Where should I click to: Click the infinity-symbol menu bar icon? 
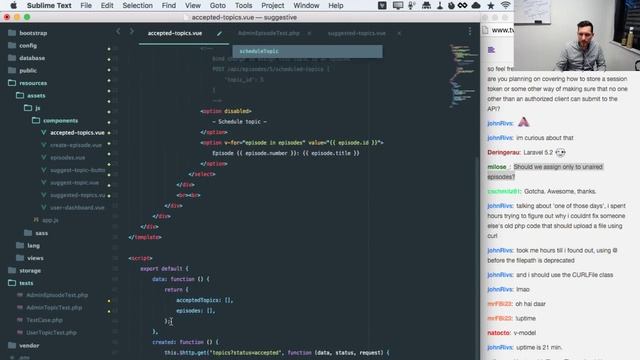coord(462,5)
